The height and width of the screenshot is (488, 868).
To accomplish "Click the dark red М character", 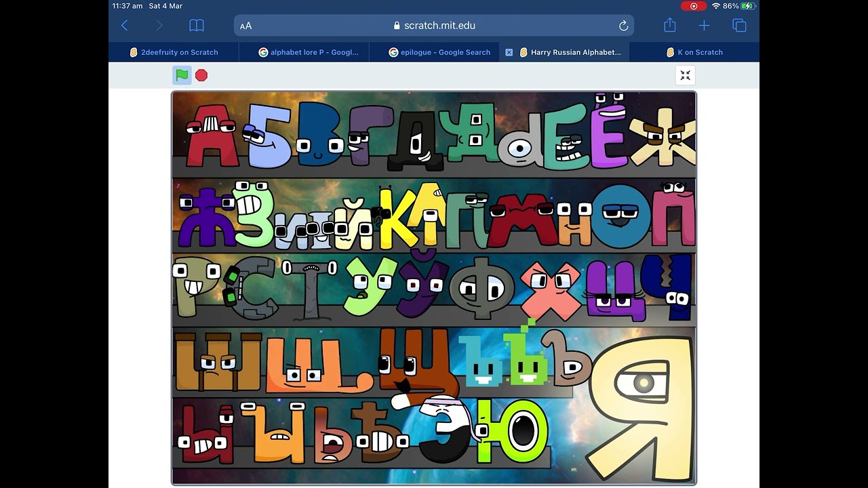I will (x=523, y=220).
